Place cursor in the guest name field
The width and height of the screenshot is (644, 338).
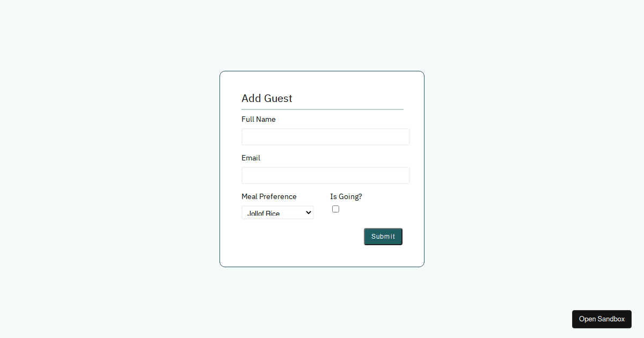325,137
